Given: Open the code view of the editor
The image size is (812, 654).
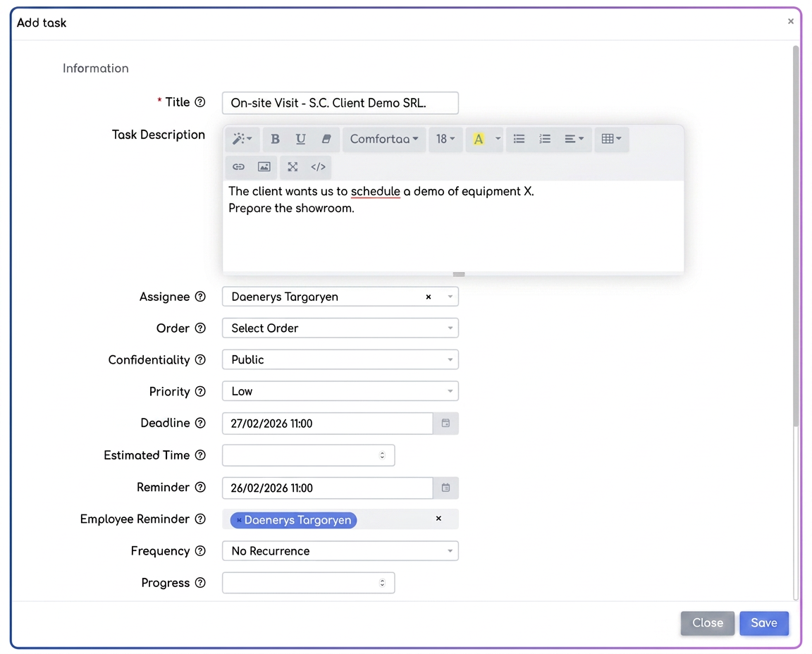Looking at the screenshot, I should pos(318,167).
